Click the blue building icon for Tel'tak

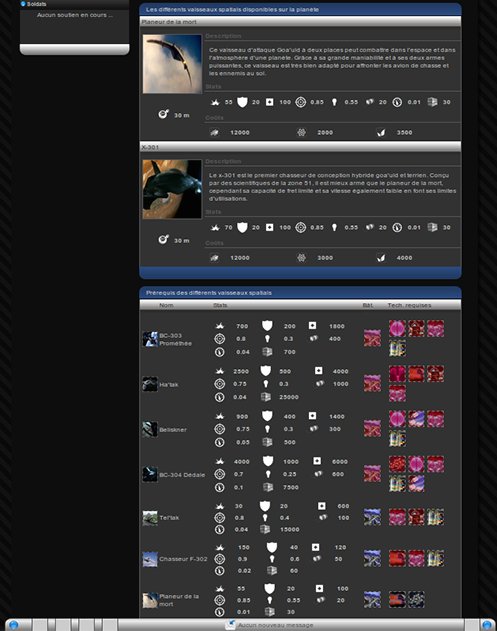tap(372, 517)
